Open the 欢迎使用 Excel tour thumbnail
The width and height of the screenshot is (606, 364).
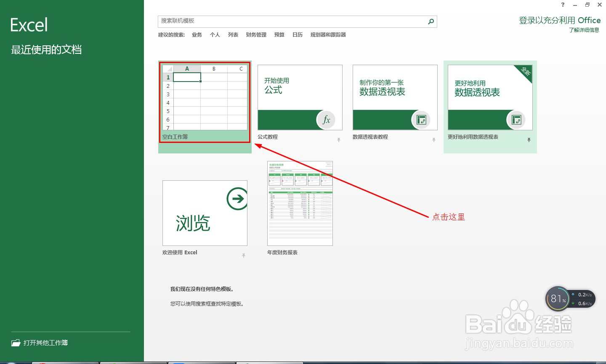click(x=205, y=213)
